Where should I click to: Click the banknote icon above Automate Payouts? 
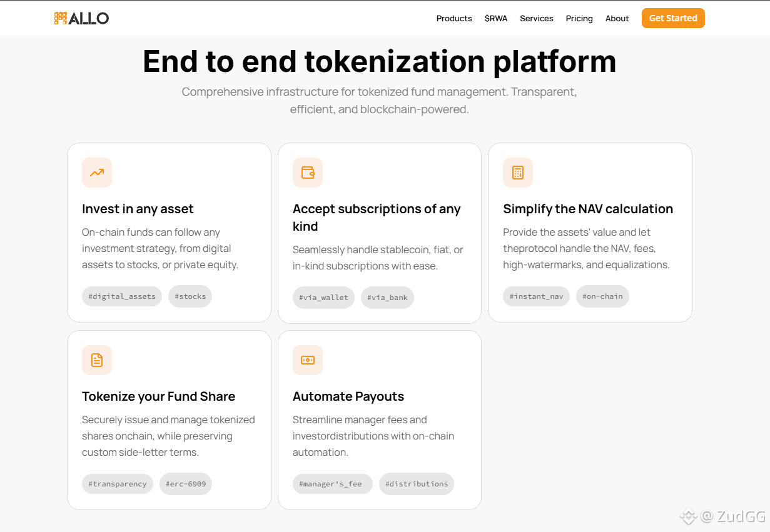tap(308, 360)
